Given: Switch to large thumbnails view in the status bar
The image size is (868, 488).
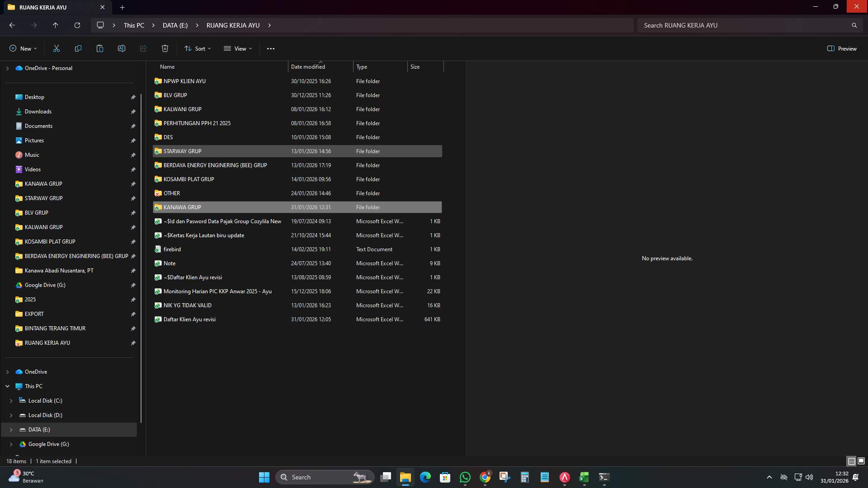Looking at the screenshot, I should pos(861,461).
